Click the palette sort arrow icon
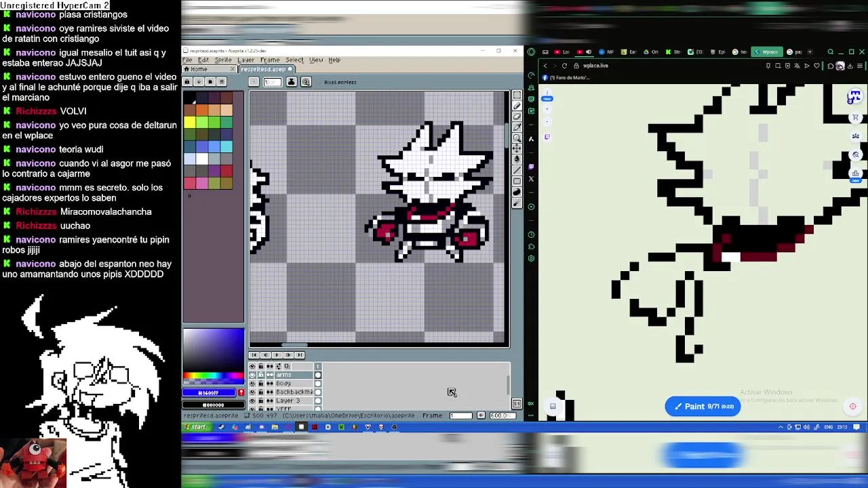 [199, 81]
